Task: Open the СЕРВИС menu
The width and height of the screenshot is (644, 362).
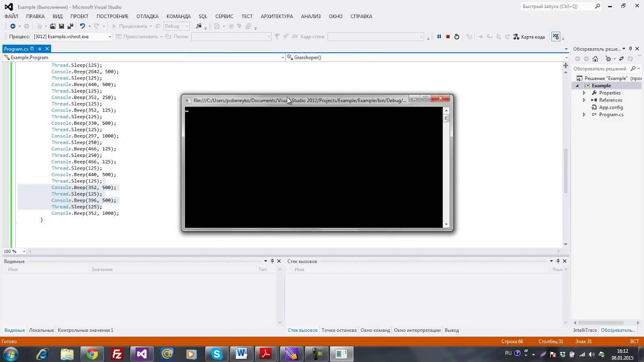Action: (224, 17)
